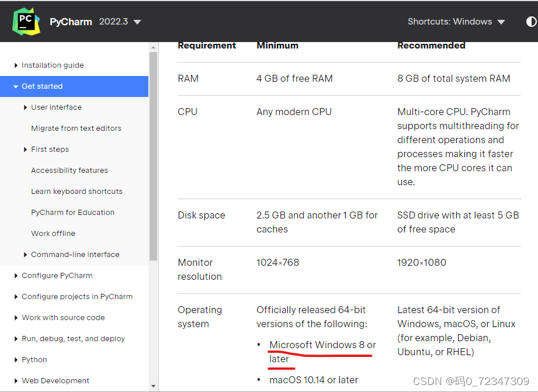Open the Work offline page
538x392 pixels.
pyautogui.click(x=53, y=234)
